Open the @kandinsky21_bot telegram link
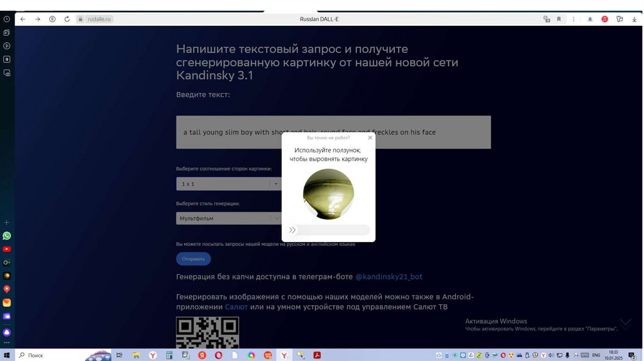The image size is (644, 361). click(x=389, y=277)
